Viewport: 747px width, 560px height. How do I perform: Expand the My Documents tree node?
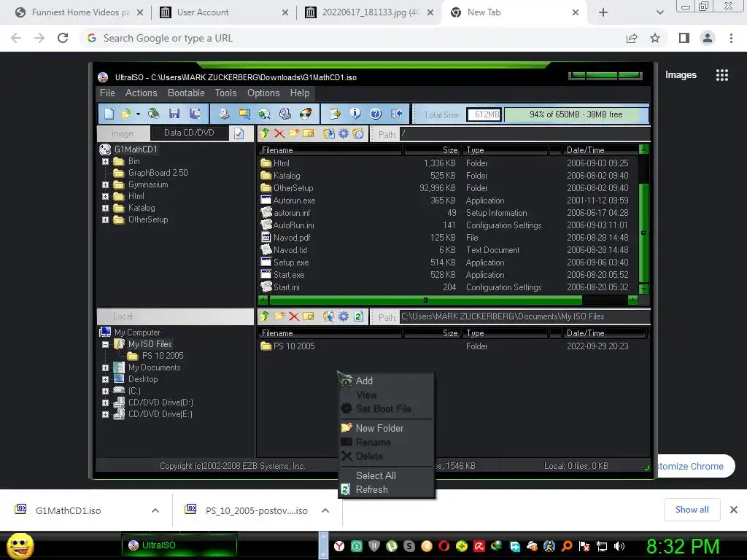(x=105, y=367)
